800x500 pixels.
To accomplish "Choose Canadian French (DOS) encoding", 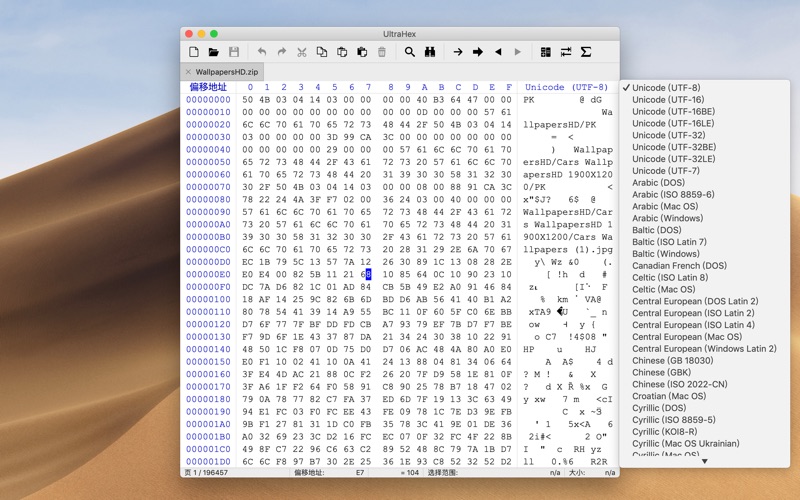I will pos(679,265).
